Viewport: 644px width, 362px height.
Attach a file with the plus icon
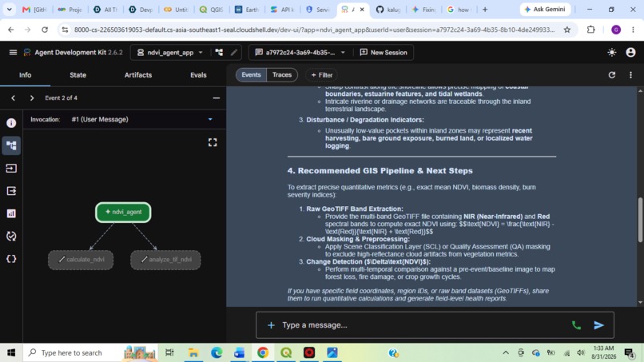pos(271,325)
